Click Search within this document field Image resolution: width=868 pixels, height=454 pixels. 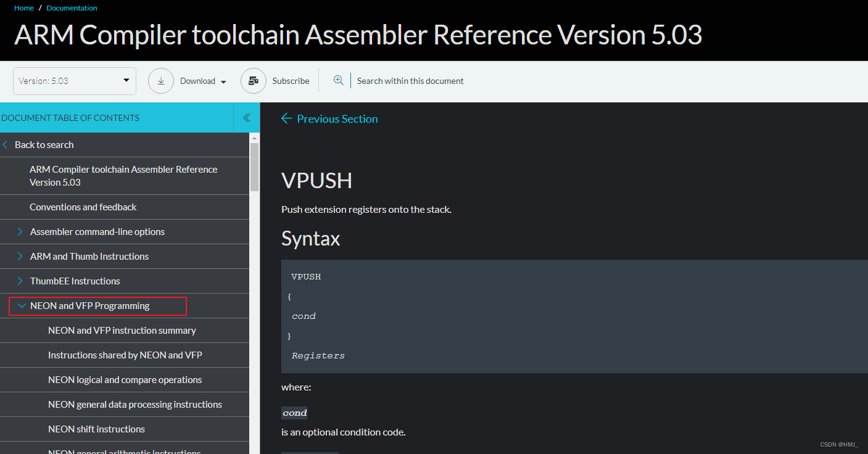pos(410,81)
